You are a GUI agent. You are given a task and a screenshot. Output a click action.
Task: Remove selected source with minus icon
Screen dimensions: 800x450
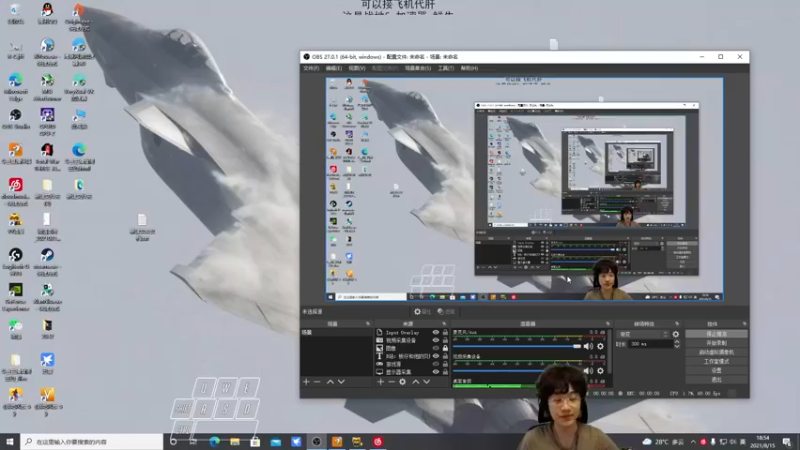pyautogui.click(x=391, y=382)
